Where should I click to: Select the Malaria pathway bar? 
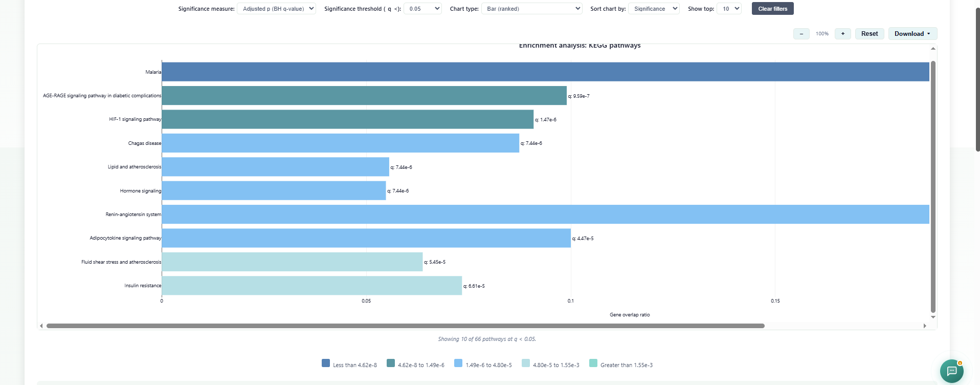click(x=545, y=72)
